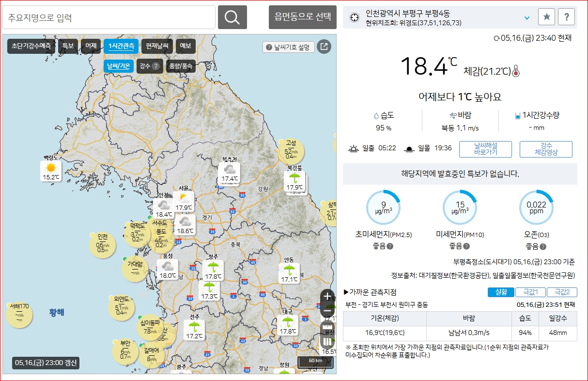This screenshot has width=588, height=381.
Task: Open the 현재날씨 tab
Action: [157, 46]
